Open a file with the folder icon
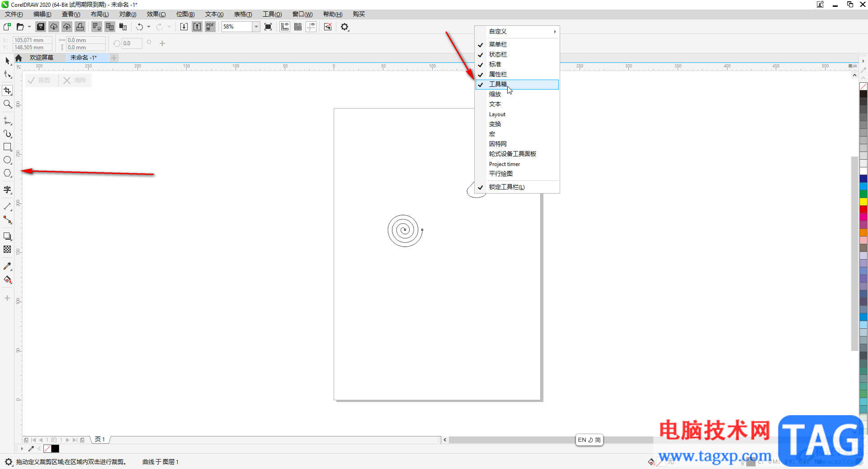The image size is (868, 469). [x=20, y=27]
